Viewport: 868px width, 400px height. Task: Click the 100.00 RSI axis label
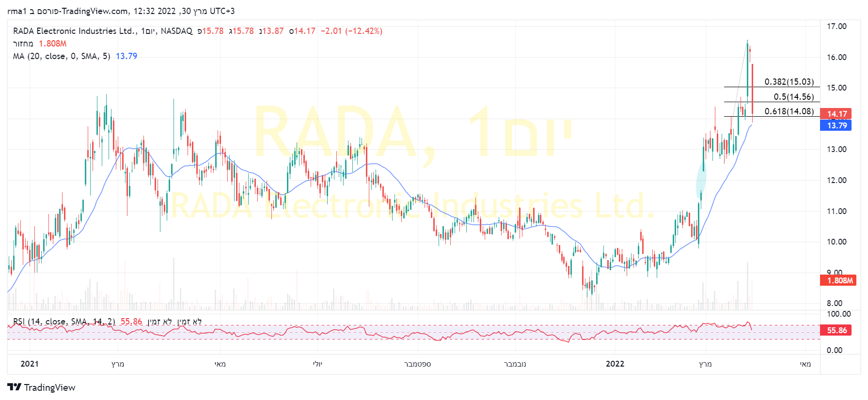[839, 314]
